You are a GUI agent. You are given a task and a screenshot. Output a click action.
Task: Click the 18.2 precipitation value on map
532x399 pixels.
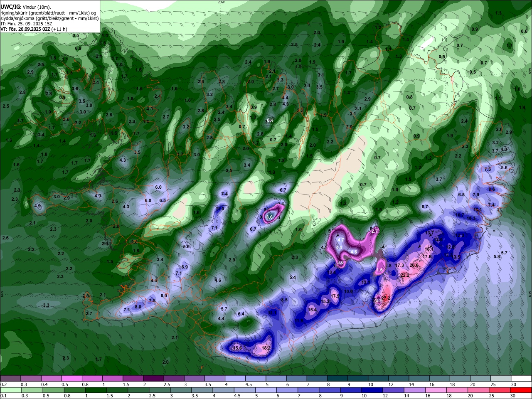(x=266, y=348)
